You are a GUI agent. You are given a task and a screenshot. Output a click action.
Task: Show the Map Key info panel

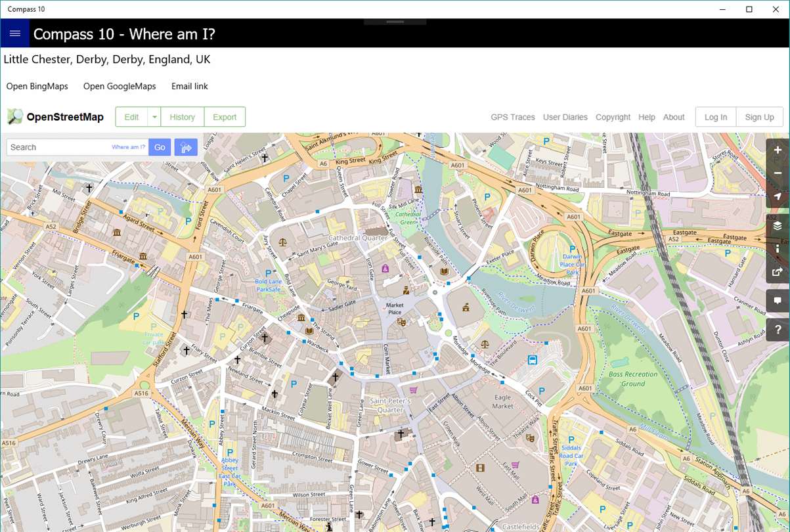(778, 249)
